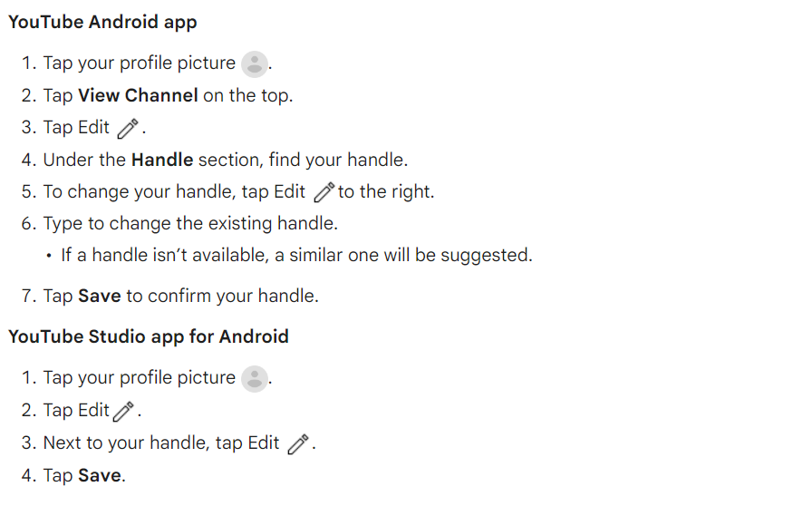Click 'Tap your profile picture' text in Studio list
Viewport: 812px width, 506px height.
click(140, 378)
